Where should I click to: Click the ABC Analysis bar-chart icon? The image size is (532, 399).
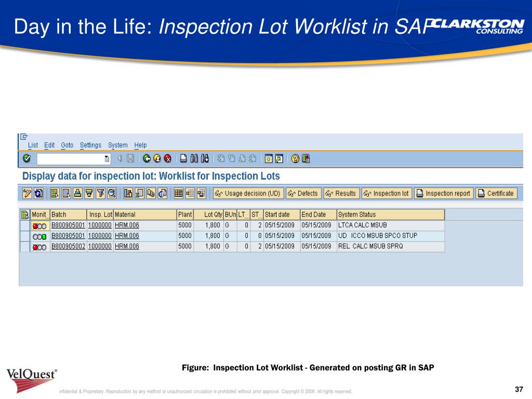[x=128, y=193]
